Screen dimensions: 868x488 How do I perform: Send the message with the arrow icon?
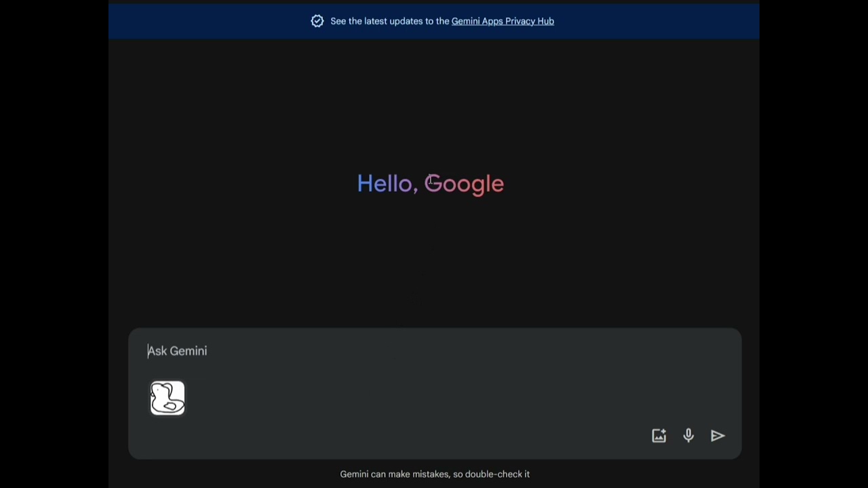pos(718,436)
